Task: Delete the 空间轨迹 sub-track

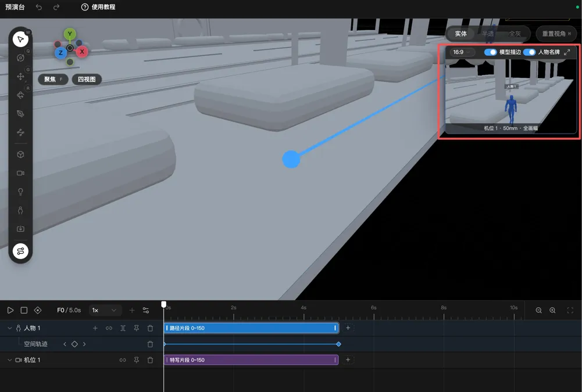Action: [x=150, y=344]
